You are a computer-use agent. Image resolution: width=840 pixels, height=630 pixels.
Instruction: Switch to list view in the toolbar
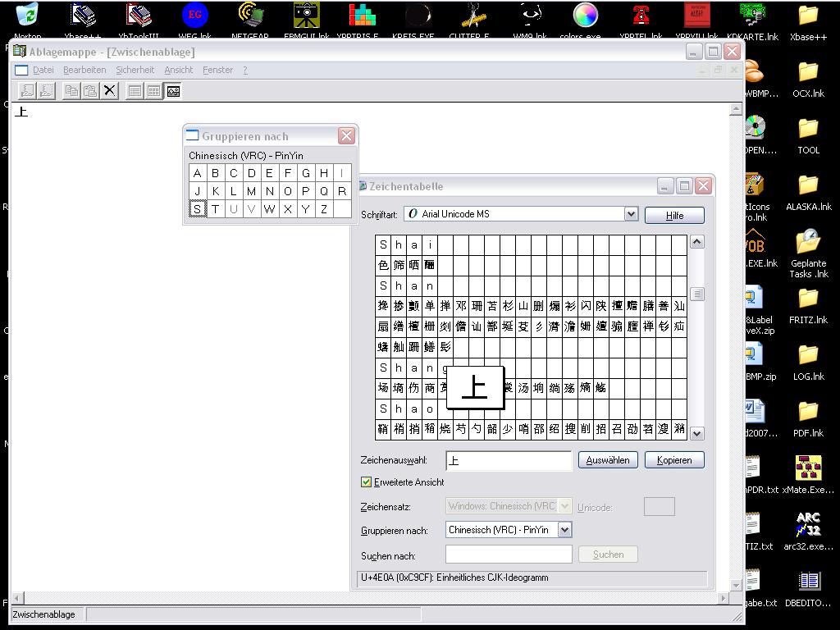pyautogui.click(x=135, y=90)
